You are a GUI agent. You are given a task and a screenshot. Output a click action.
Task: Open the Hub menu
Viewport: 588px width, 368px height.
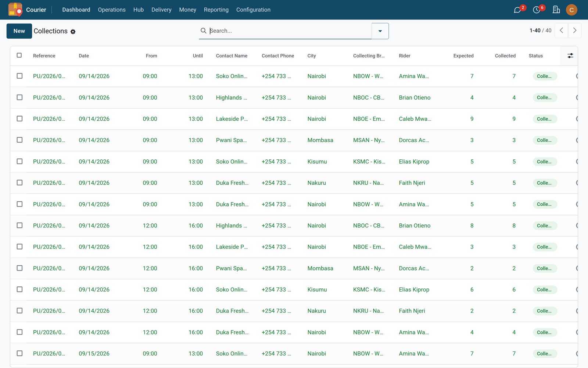139,10
